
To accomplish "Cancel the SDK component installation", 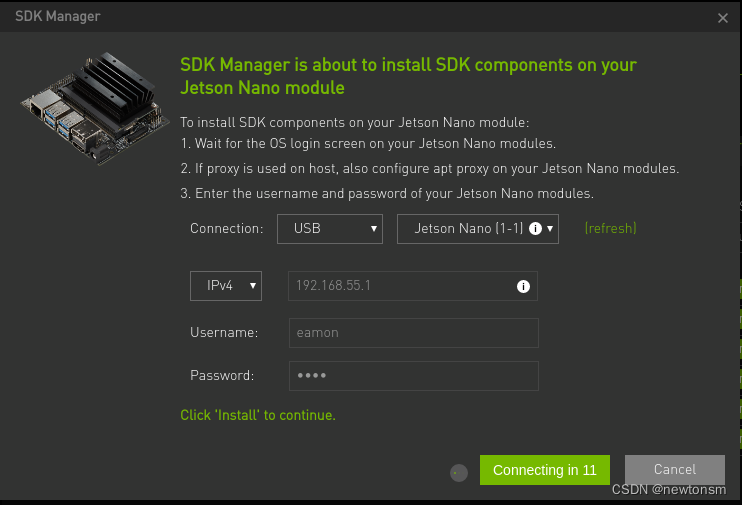I will click(x=675, y=470).
